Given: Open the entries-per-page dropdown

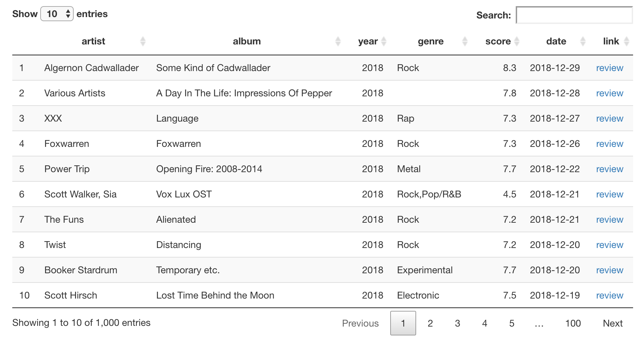Looking at the screenshot, I should pyautogui.click(x=57, y=14).
